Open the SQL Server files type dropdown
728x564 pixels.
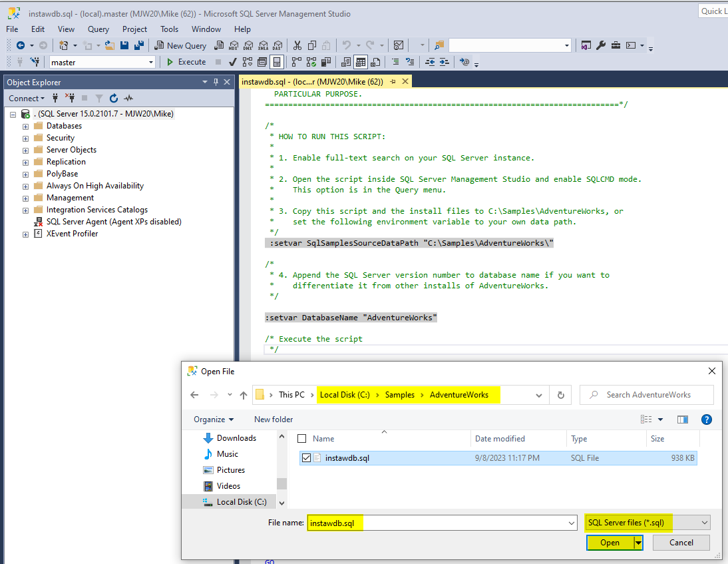647,523
